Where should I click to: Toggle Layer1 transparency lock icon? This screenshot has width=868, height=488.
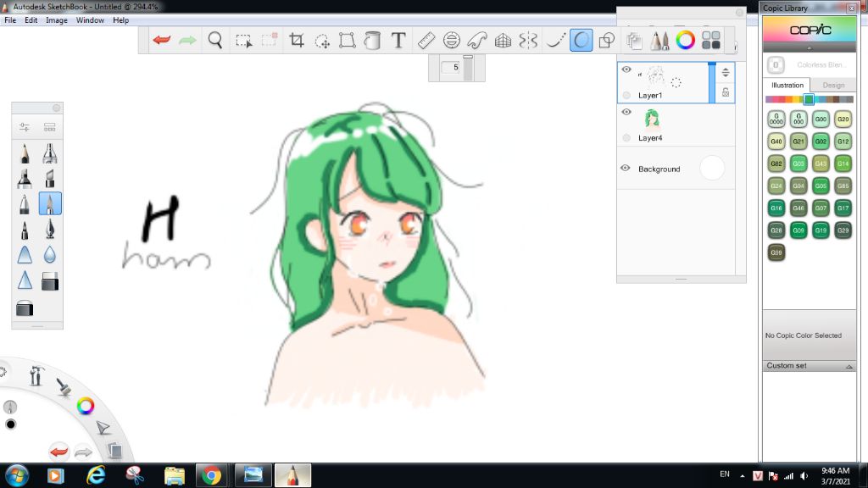tap(726, 92)
